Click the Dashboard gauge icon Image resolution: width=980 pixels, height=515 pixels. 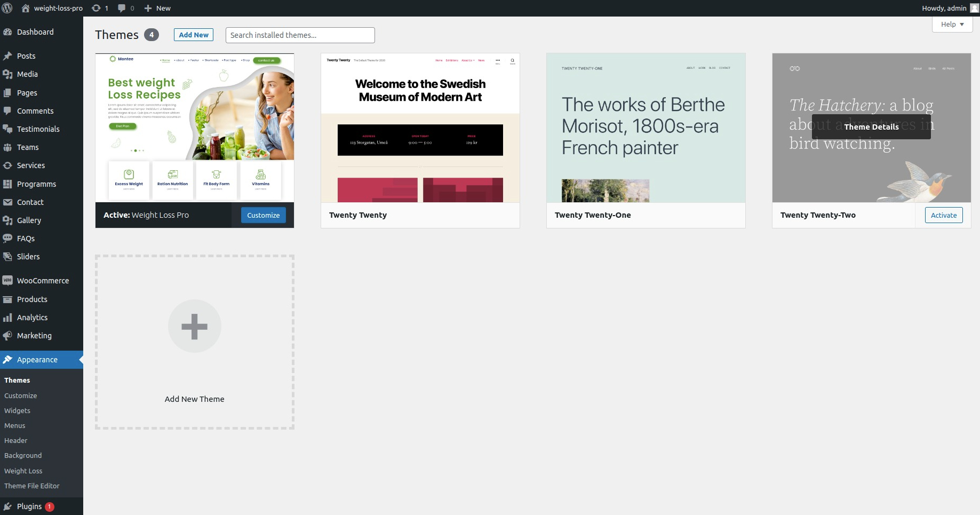(x=7, y=32)
